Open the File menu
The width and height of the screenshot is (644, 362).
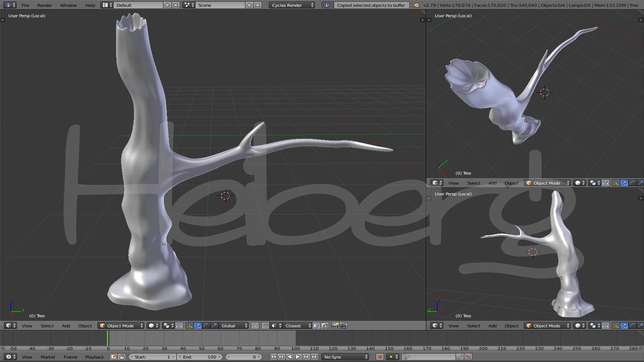point(25,5)
